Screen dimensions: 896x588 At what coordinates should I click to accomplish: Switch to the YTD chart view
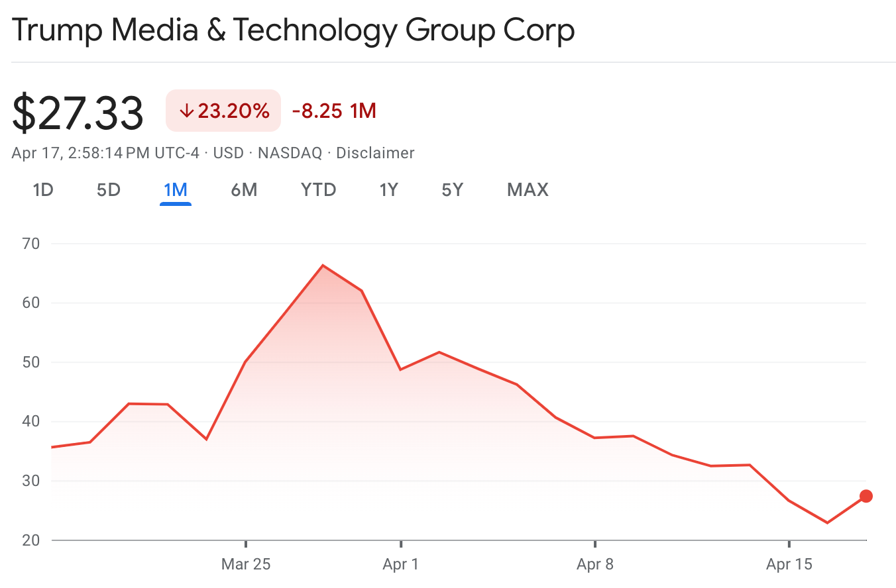pos(318,190)
